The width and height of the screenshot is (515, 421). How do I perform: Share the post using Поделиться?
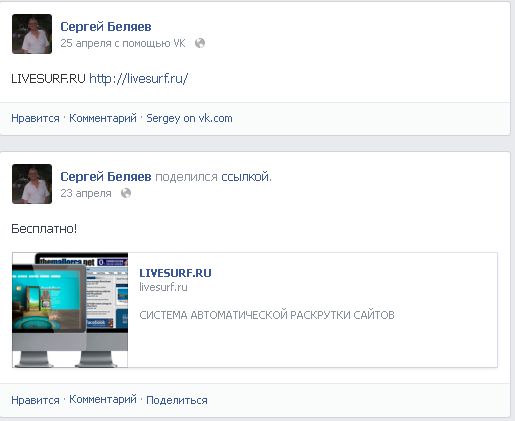[x=177, y=400]
